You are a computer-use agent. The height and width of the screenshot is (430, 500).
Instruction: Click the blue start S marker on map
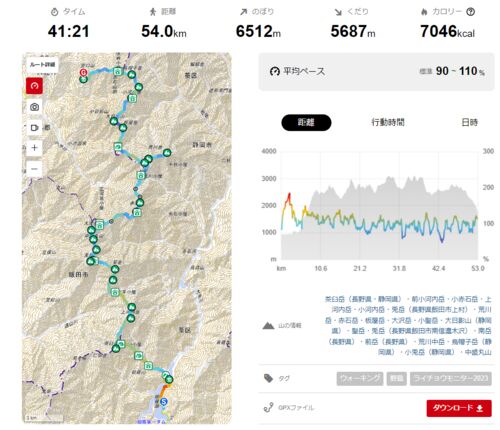click(x=163, y=402)
